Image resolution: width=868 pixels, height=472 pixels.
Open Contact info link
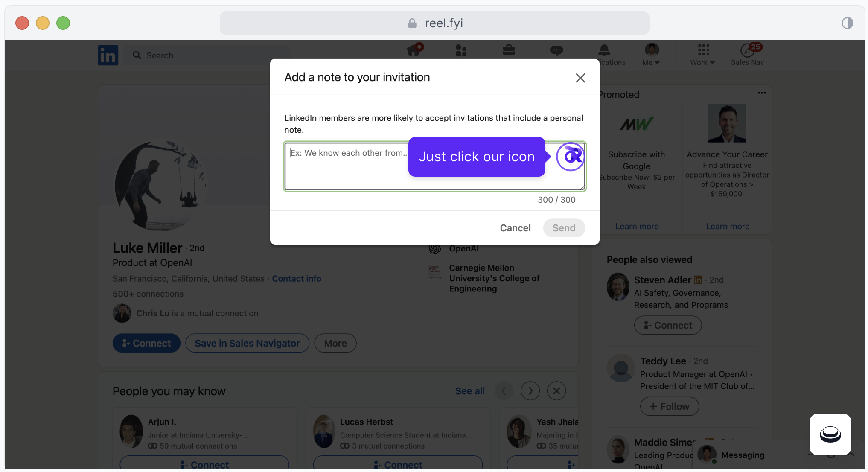click(297, 279)
